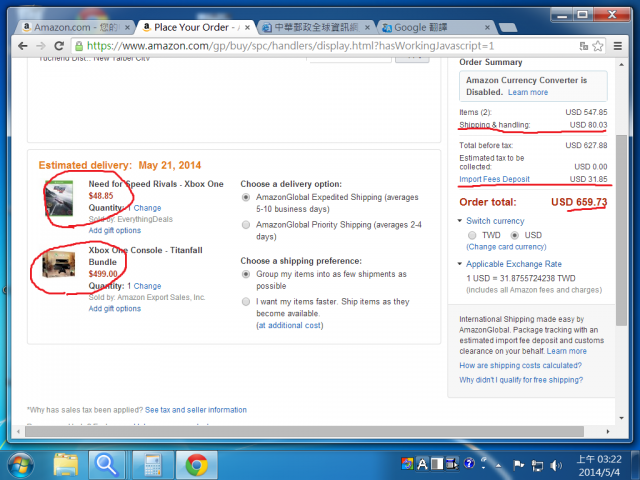The image size is (640, 480).
Task: Click the Xbox One Console bundle thumbnail
Action: point(59,264)
